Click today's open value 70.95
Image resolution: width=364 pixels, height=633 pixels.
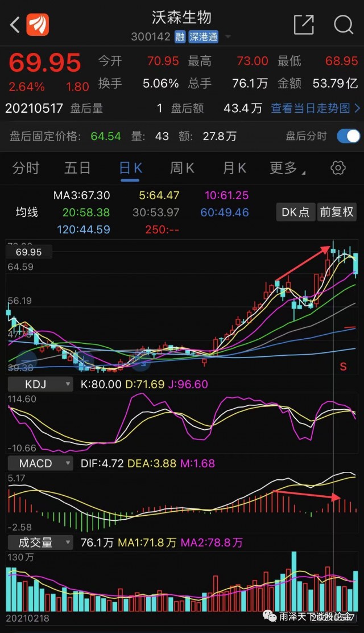(x=163, y=61)
